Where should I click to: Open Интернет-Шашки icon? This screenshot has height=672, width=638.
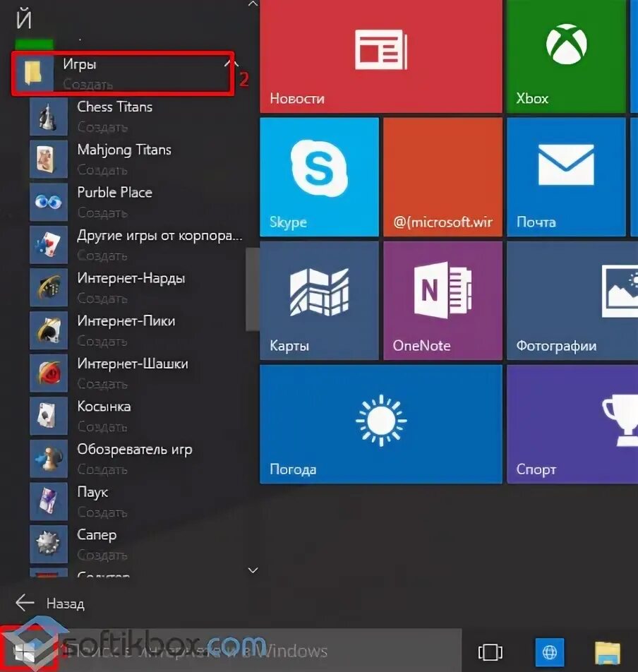click(x=49, y=373)
